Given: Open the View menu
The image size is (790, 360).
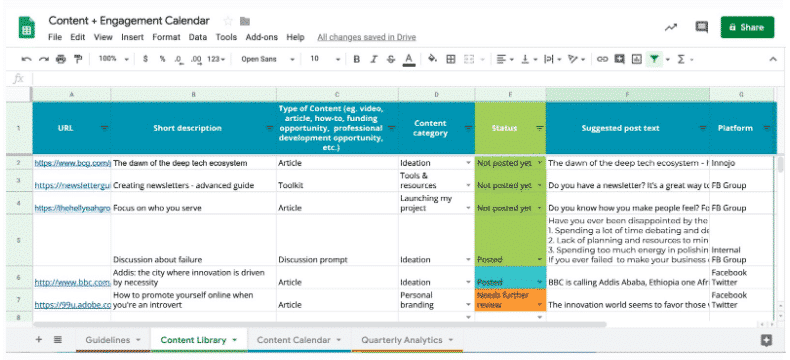Looking at the screenshot, I should click(103, 37).
